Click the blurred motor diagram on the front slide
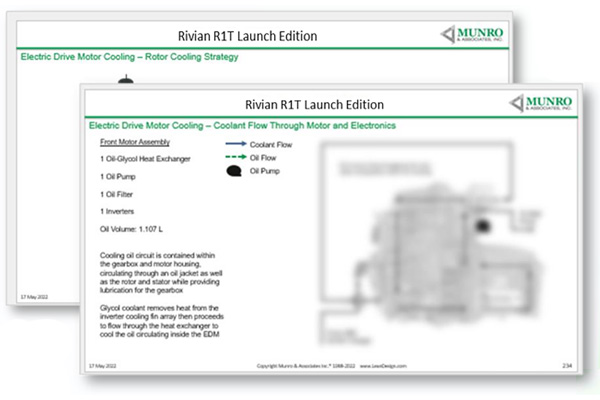Screen dimensions: 600x400 coord(430,244)
